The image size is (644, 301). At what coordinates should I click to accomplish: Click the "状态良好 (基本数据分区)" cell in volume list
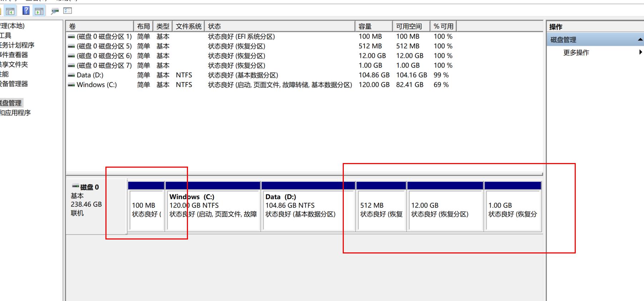pos(243,75)
